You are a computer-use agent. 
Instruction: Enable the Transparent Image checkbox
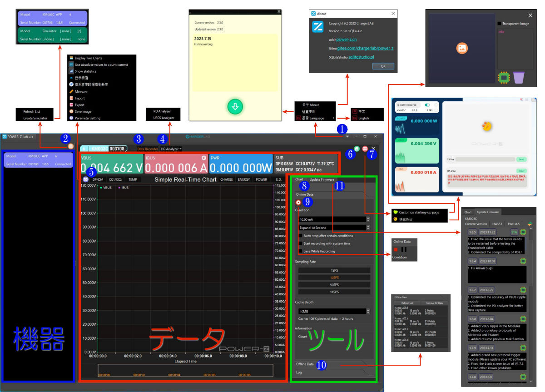click(500, 24)
